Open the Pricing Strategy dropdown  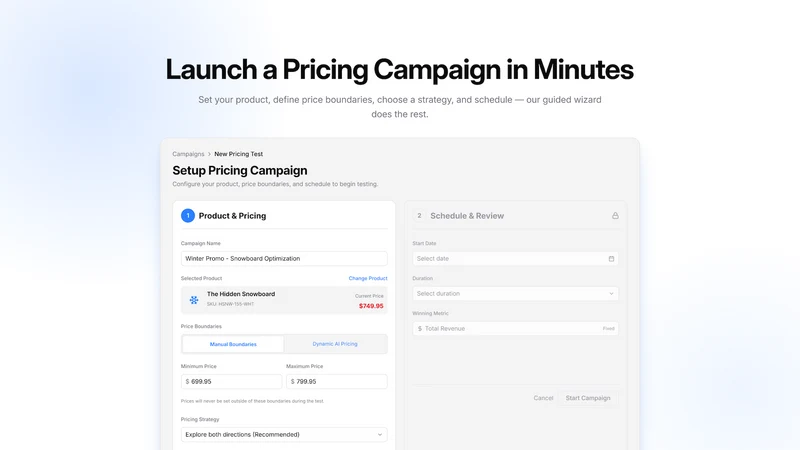[x=284, y=435]
